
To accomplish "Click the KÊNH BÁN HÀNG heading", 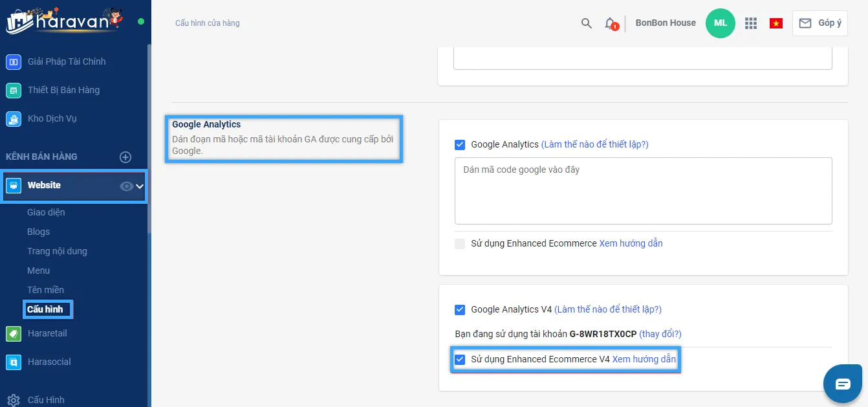I will point(41,157).
